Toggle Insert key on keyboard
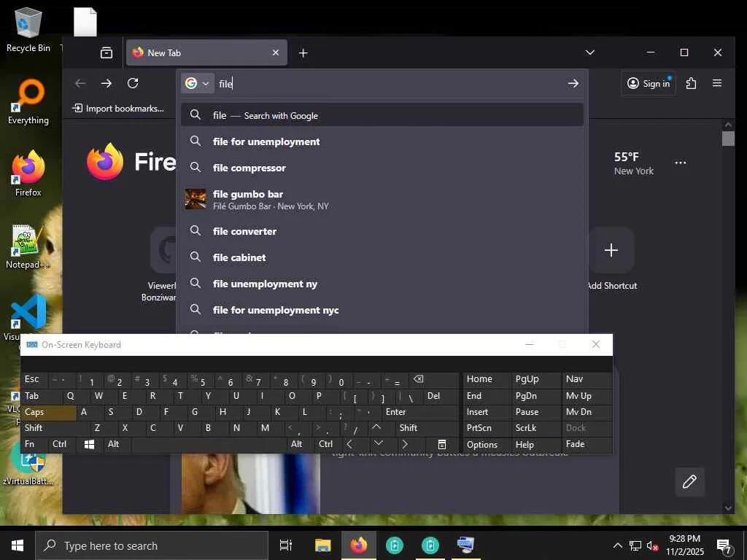The height and width of the screenshot is (560, 747). [487, 412]
